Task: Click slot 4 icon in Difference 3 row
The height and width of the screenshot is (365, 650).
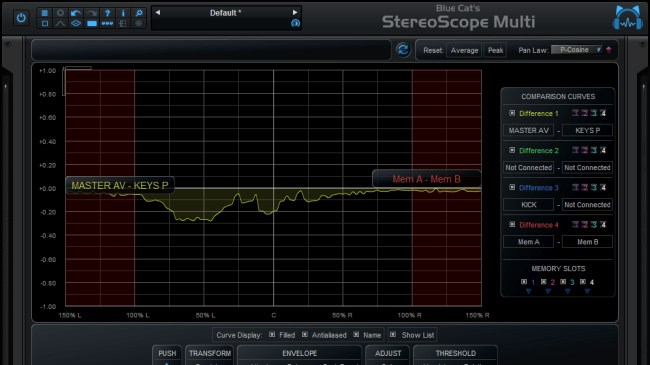Action: click(603, 187)
